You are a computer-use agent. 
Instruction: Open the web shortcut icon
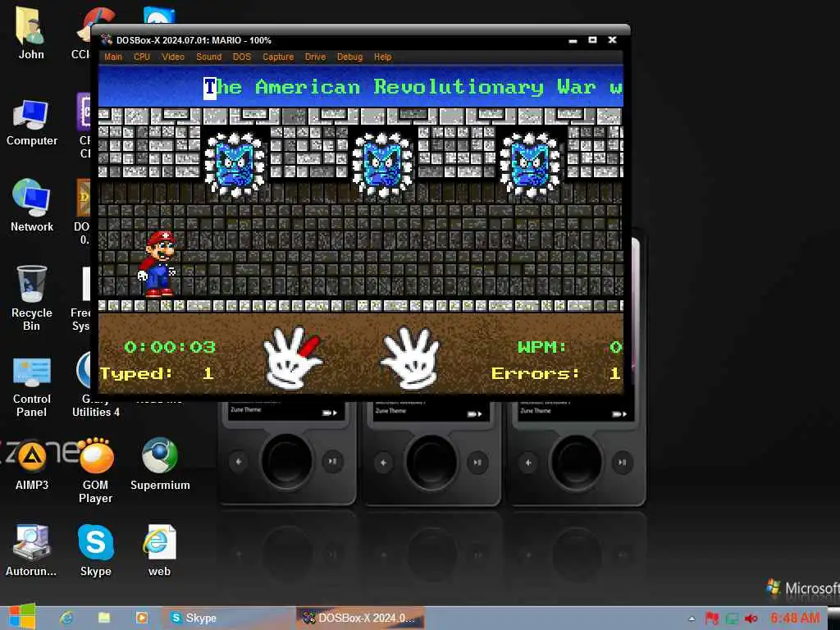tap(159, 550)
